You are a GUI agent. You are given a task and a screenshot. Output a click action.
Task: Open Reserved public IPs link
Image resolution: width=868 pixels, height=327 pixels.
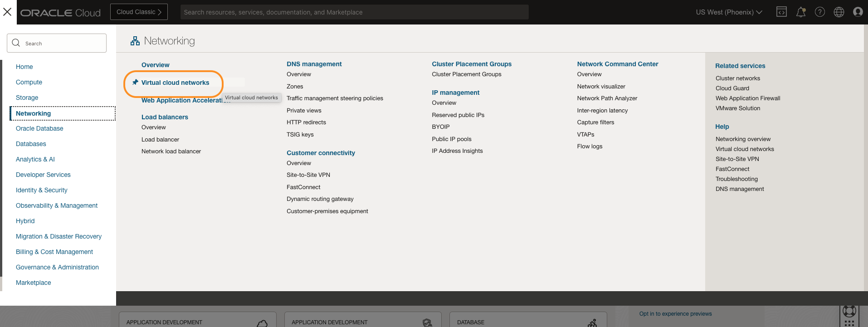click(458, 115)
